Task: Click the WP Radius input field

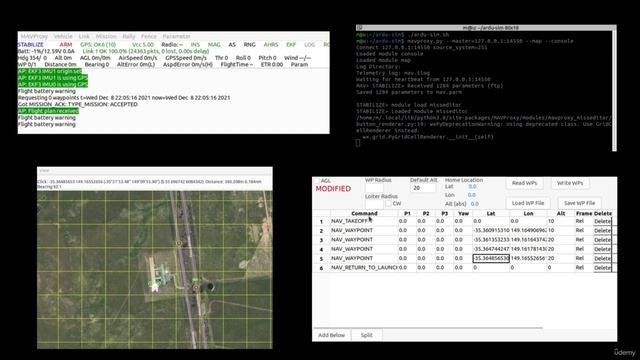Action: click(x=374, y=188)
